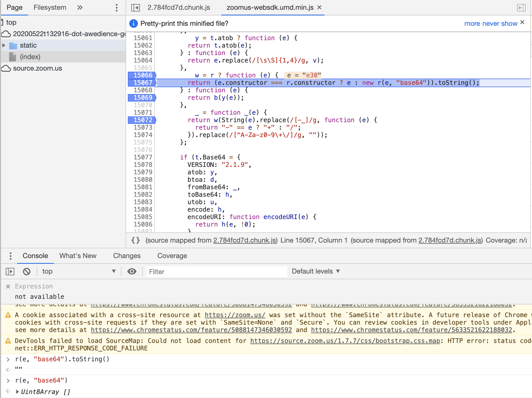Expand the static folder tree
Viewport: 532px width, 398px height.
[4, 45]
